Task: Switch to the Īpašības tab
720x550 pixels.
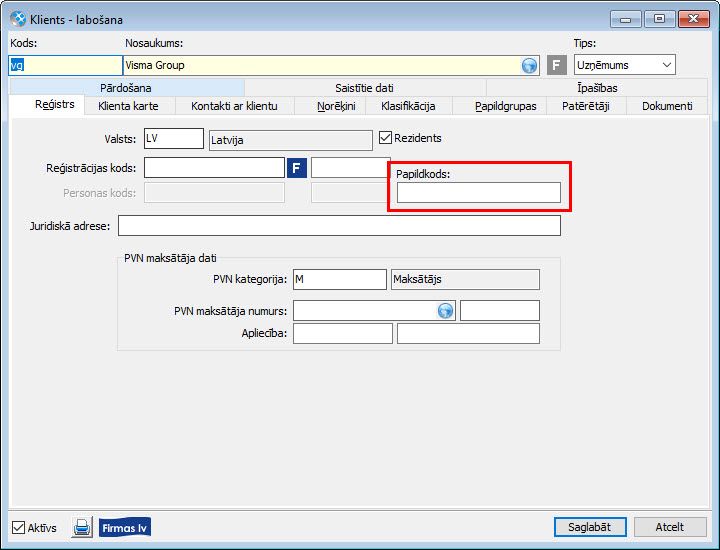Action: tap(597, 88)
